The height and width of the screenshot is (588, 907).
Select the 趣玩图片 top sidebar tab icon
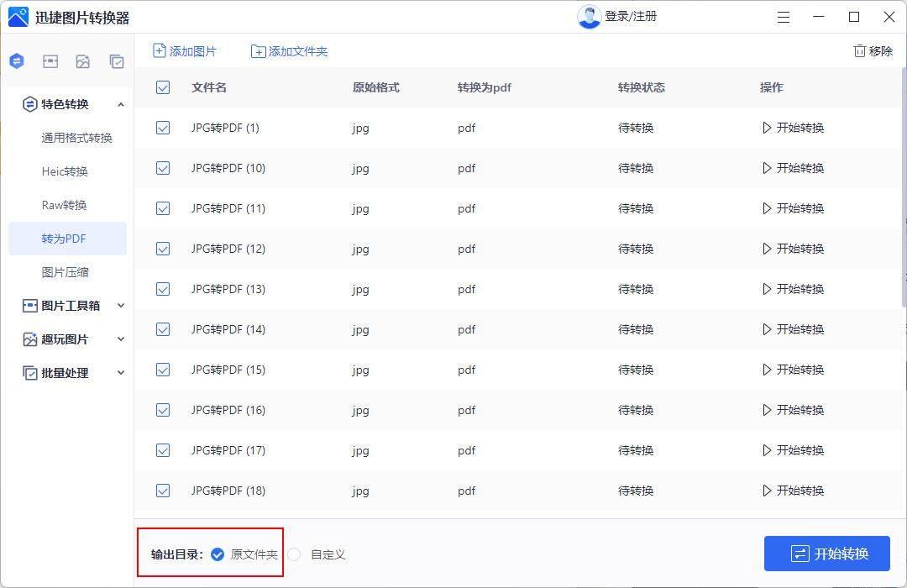[82, 60]
